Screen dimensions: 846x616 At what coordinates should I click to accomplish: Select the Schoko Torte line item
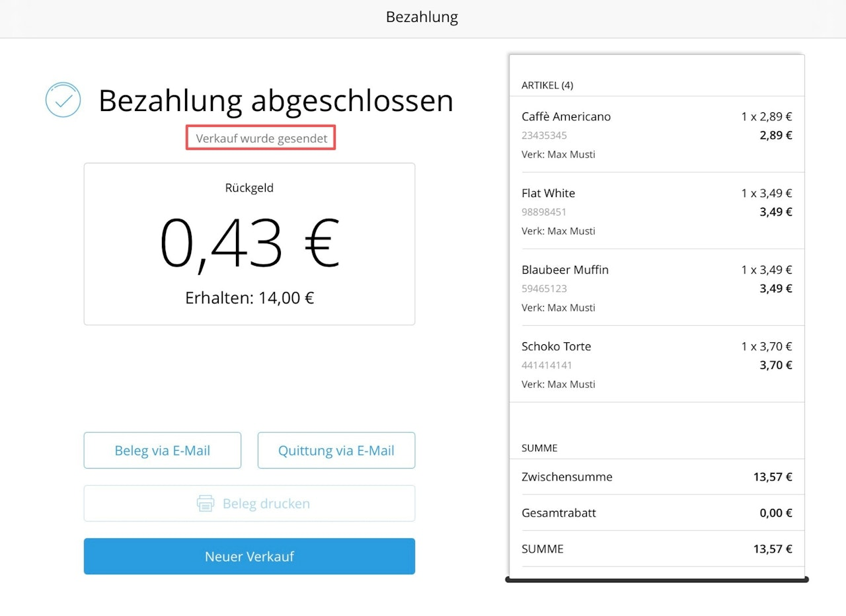tap(656, 365)
